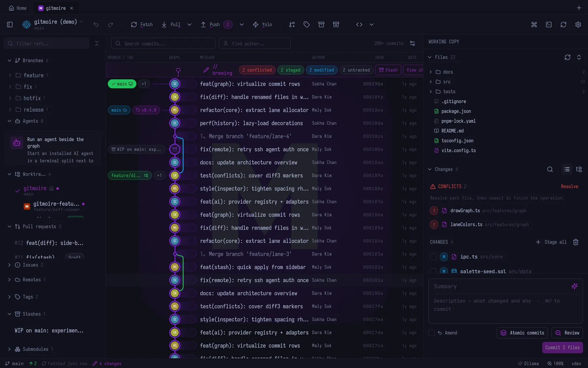Switch Changes to tree view icon

pyautogui.click(x=579, y=169)
